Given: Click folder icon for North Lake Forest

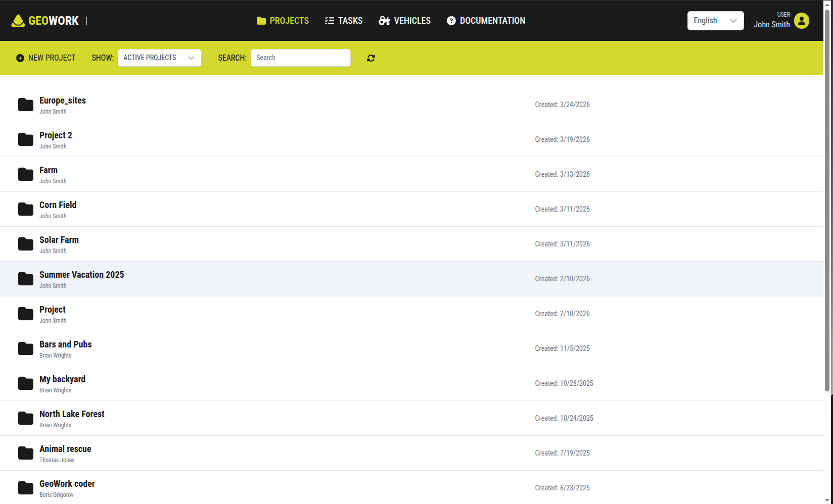Looking at the screenshot, I should pyautogui.click(x=26, y=418).
